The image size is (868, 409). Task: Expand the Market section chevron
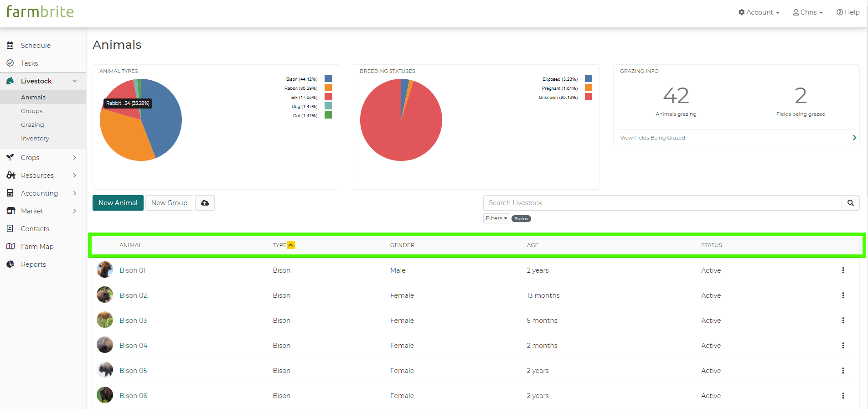(x=75, y=211)
